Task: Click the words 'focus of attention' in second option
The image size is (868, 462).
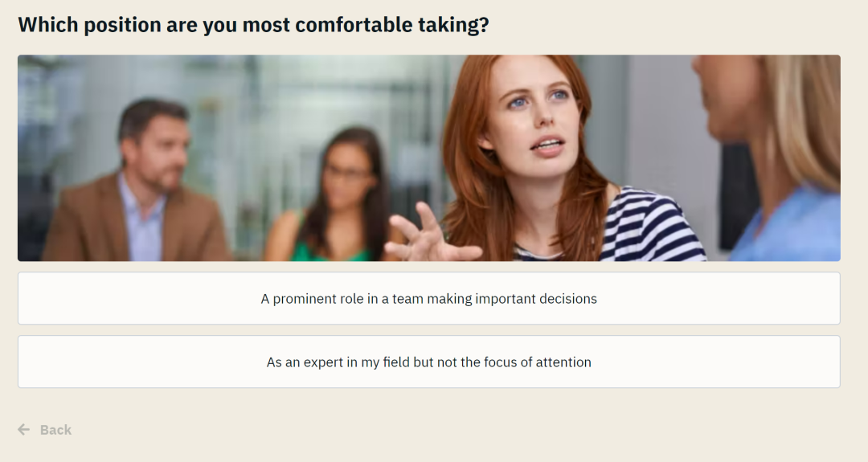Action: pos(538,362)
